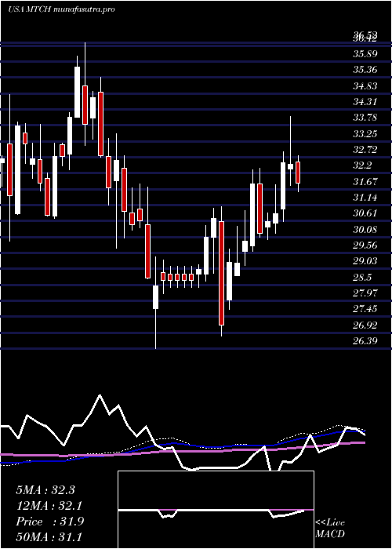The image size is (392, 549).
Task: Click the USA MTCH munafasutra.pro chart title
Action: pyautogui.click(x=61, y=9)
